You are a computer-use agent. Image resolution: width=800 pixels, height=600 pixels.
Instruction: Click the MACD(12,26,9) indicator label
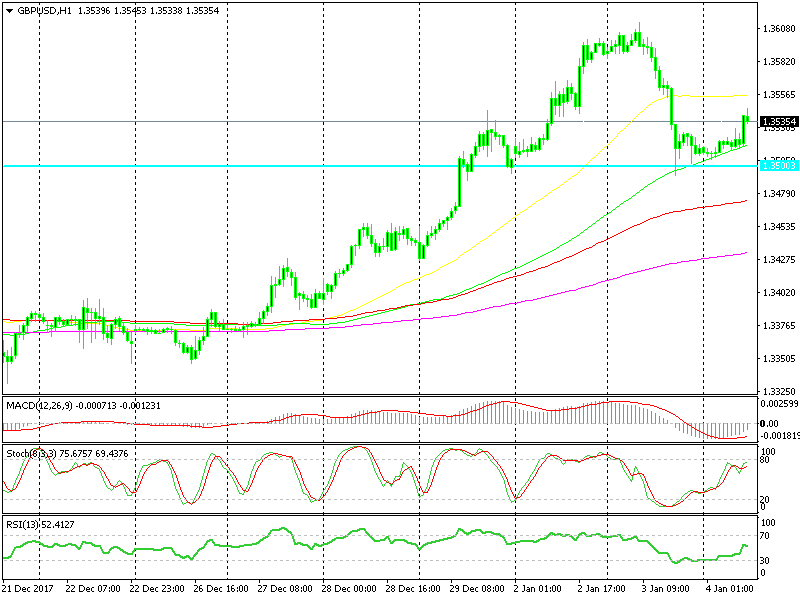(x=39, y=406)
